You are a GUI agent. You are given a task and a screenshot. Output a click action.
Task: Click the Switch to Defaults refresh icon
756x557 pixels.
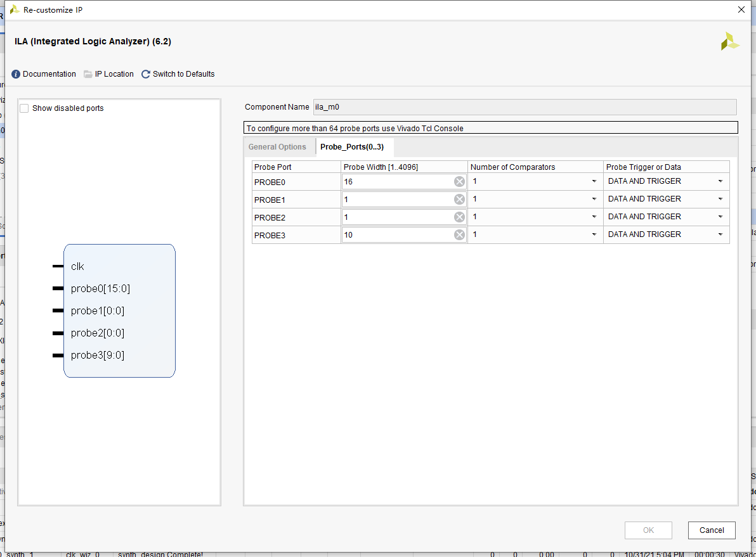tap(146, 74)
